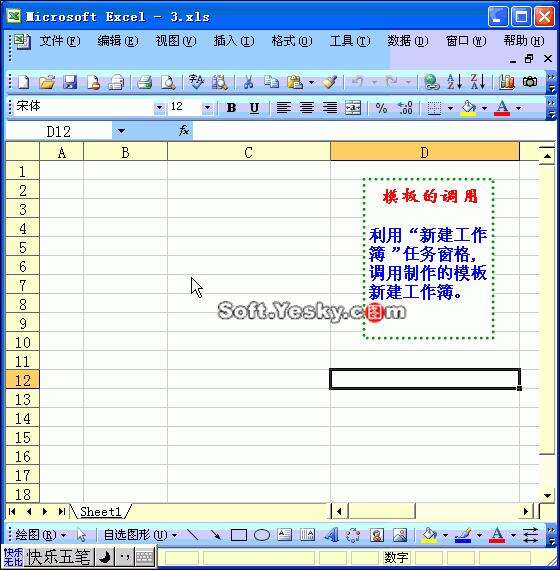Insert picture from file icon
560x570 pixels.
point(400,535)
